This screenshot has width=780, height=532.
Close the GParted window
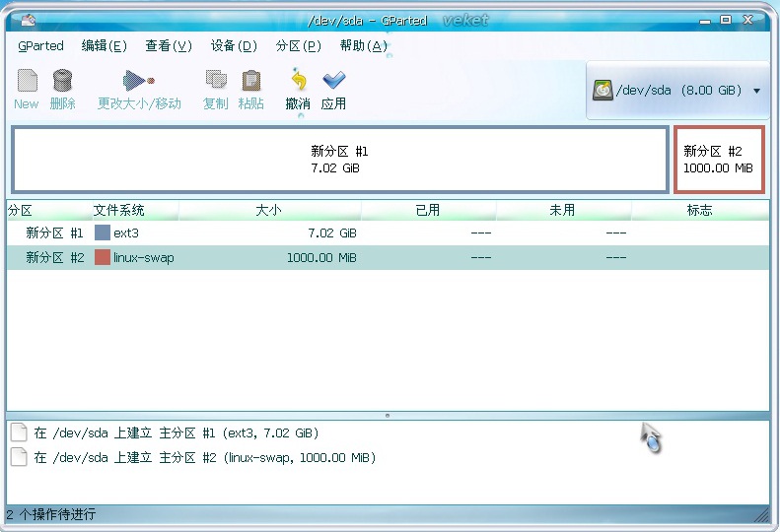pos(747,20)
